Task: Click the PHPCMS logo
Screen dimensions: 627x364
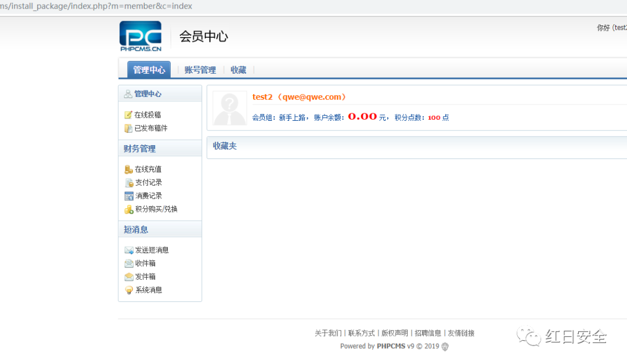Action: [140, 37]
